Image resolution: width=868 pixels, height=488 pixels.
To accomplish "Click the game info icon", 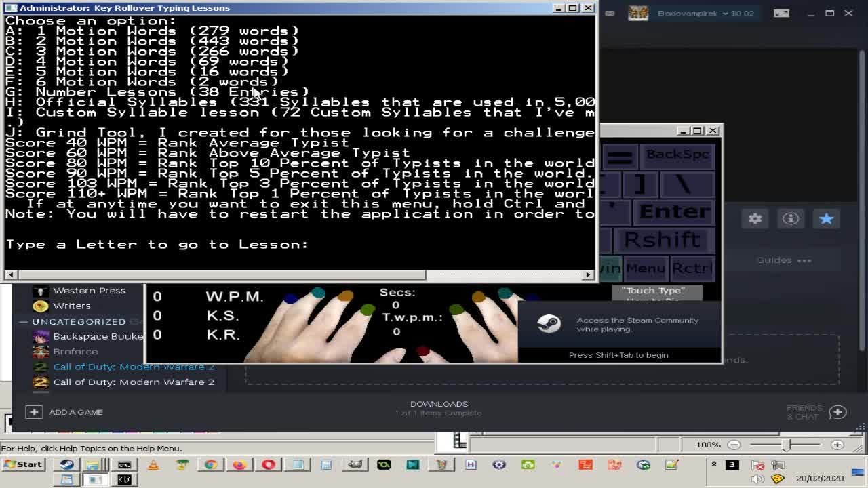I will pyautogui.click(x=790, y=219).
